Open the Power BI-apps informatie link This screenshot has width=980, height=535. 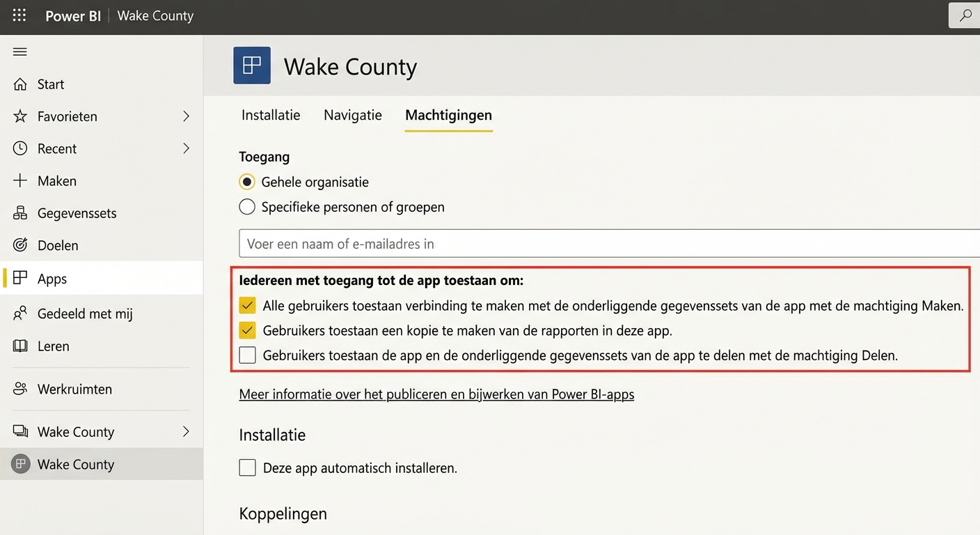click(x=436, y=394)
